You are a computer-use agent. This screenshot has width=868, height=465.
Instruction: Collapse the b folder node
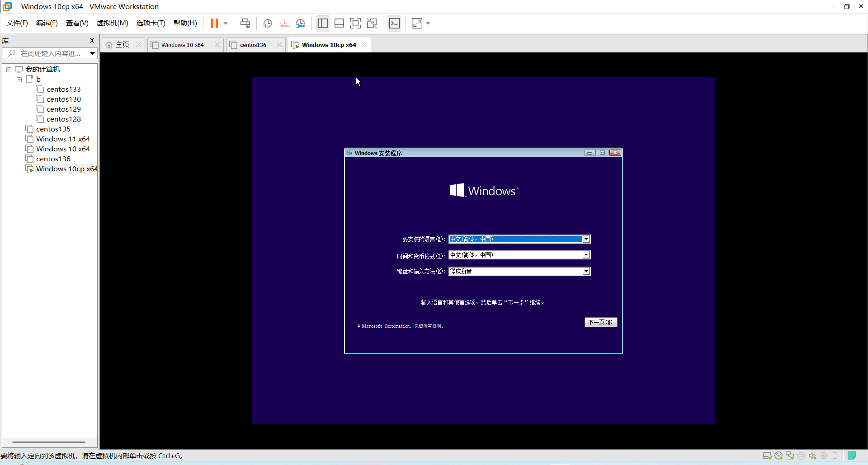coord(19,80)
